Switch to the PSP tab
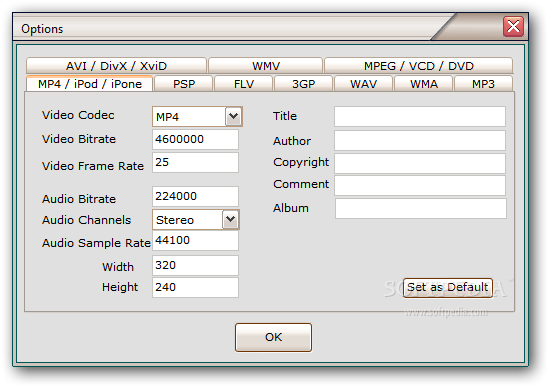The width and height of the screenshot is (549, 387). coord(184,84)
